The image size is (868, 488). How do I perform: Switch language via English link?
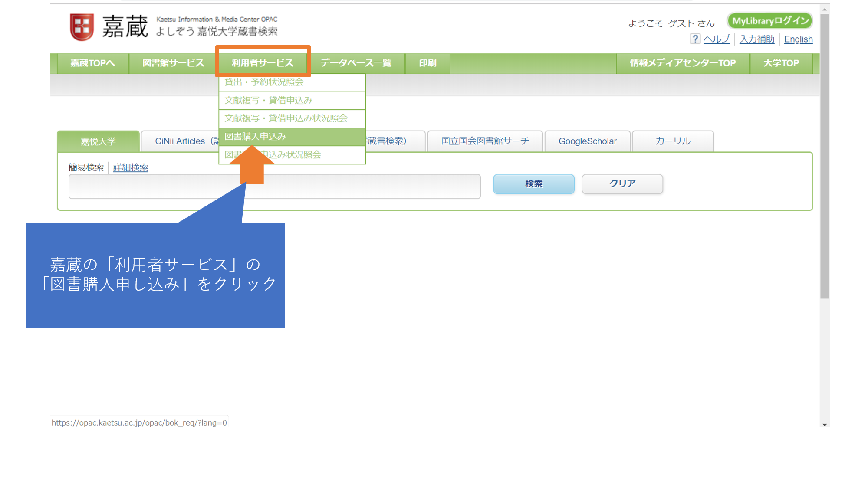coord(798,39)
